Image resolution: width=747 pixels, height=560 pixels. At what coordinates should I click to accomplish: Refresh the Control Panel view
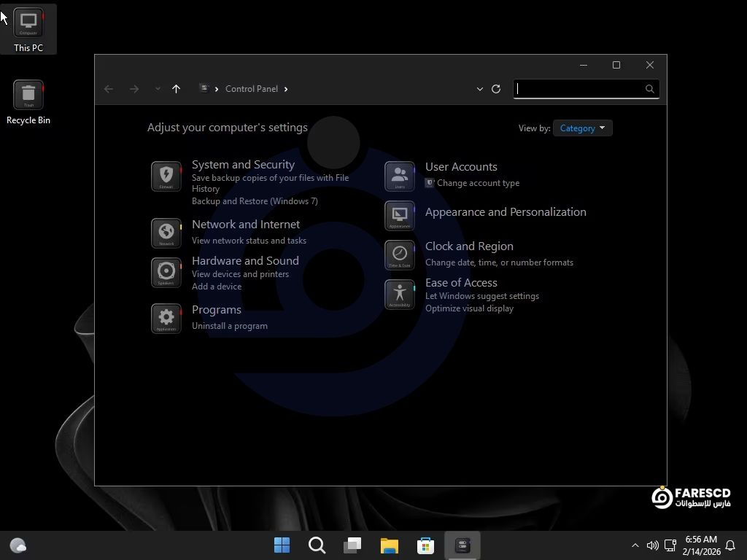(x=496, y=89)
